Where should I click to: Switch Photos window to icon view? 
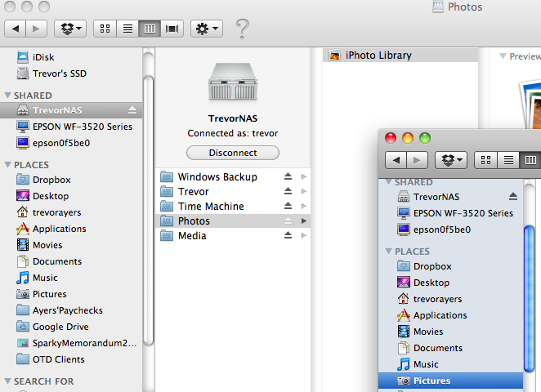105,29
